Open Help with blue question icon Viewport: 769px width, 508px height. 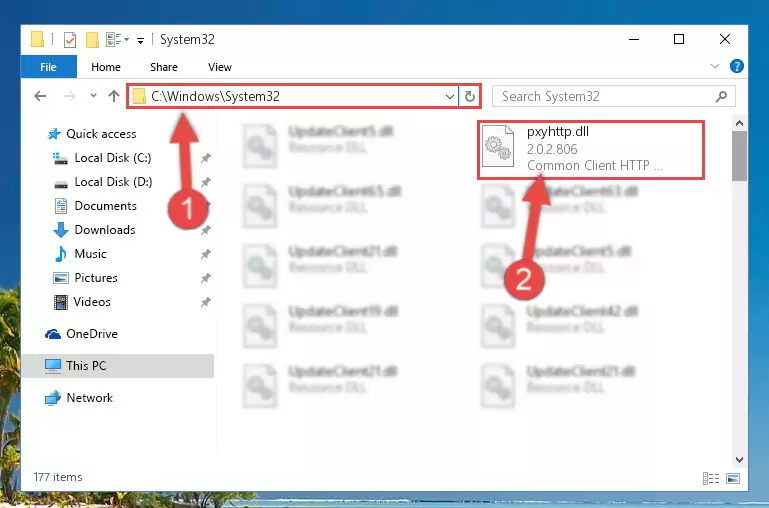pyautogui.click(x=737, y=66)
